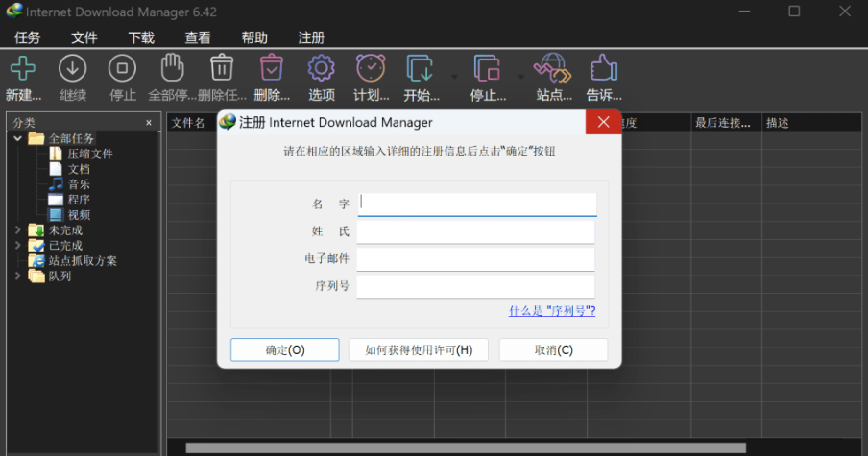Open the 站点 (site grabber) icon
This screenshot has width=868, height=456.
click(552, 68)
